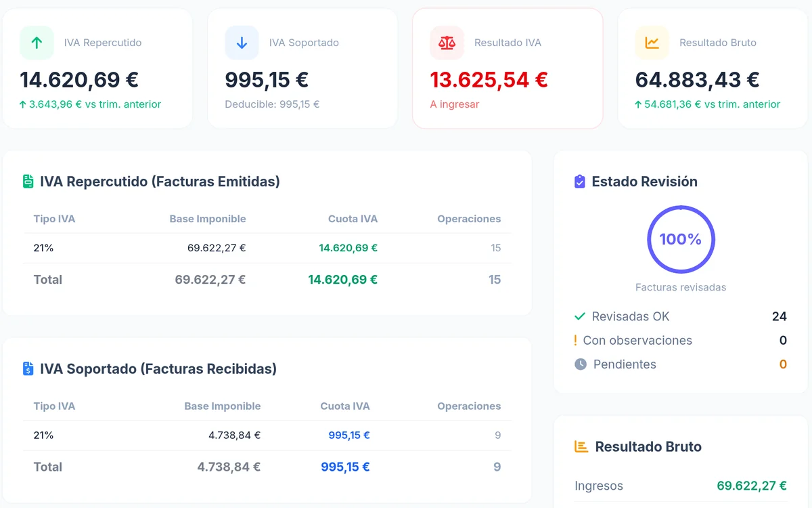Click the blue invoice icon beside Facturas Recibidas
Viewport: 812px width, 508px height.
(x=28, y=369)
